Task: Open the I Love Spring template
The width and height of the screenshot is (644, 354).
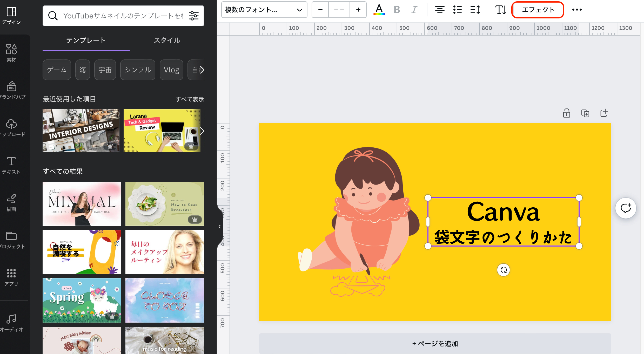Action: click(82, 300)
